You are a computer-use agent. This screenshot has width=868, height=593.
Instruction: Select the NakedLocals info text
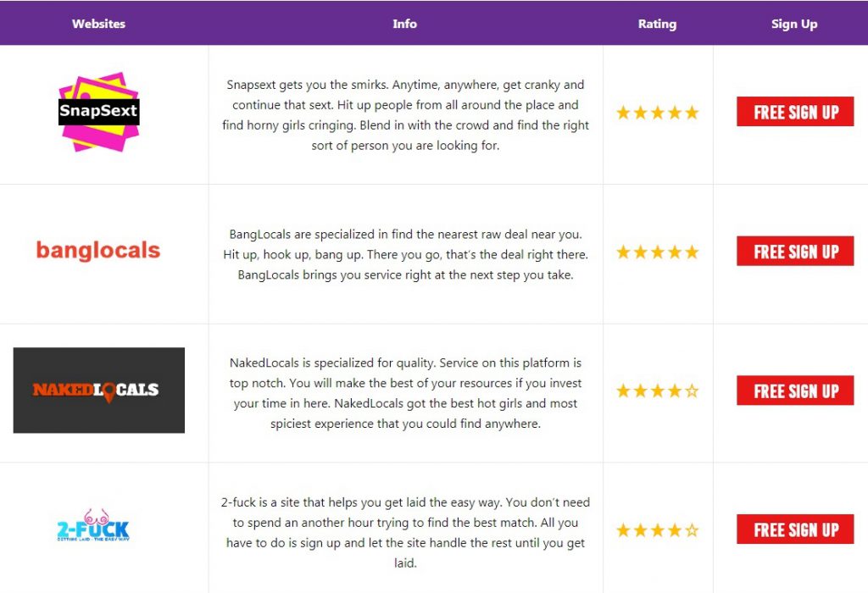click(405, 393)
